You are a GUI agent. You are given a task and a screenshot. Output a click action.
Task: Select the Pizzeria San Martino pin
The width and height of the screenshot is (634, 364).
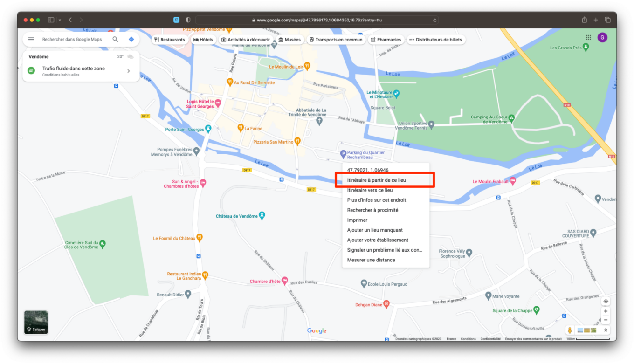(297, 141)
